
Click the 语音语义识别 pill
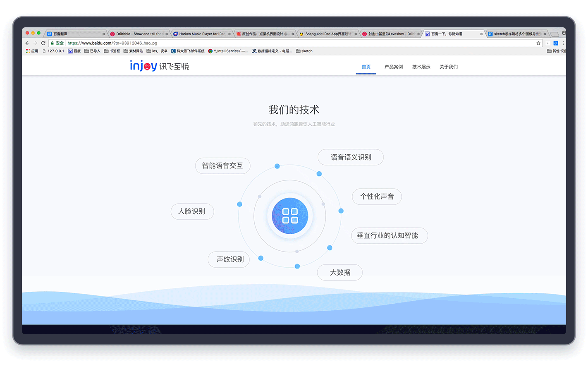[x=351, y=157]
